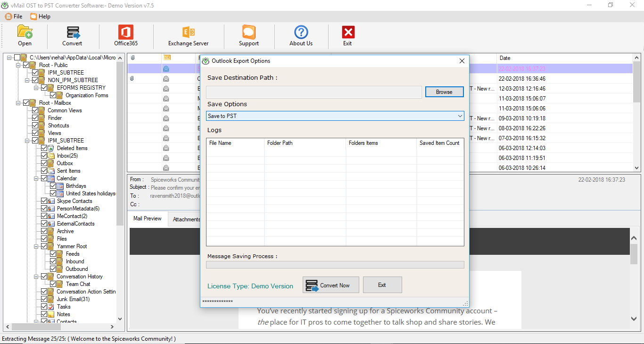Select the Tasks folder icon
This screenshot has height=344, width=644.
51,307
